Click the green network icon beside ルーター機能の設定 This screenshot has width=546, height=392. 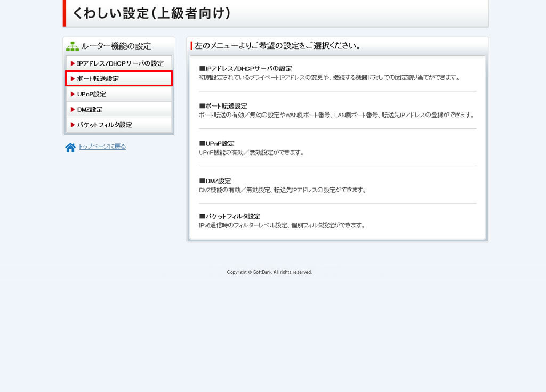(x=73, y=46)
